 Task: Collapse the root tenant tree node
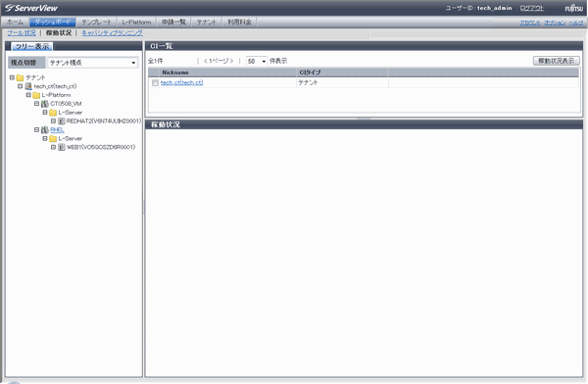12,77
